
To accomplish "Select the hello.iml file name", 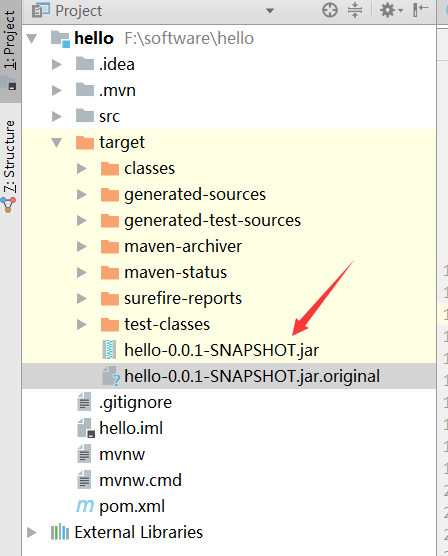I will (131, 428).
